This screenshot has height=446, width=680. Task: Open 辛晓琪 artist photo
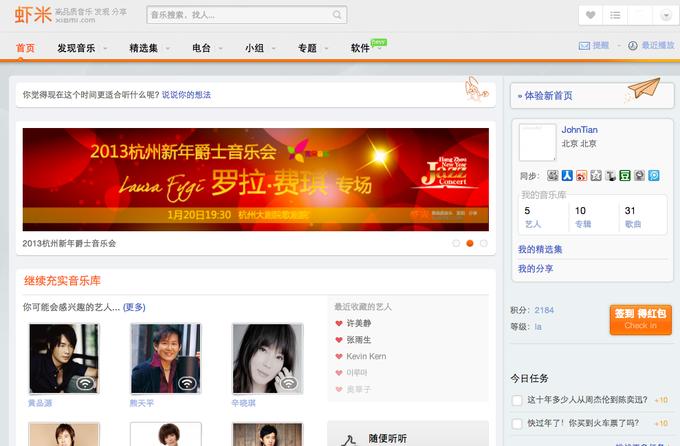(x=268, y=358)
